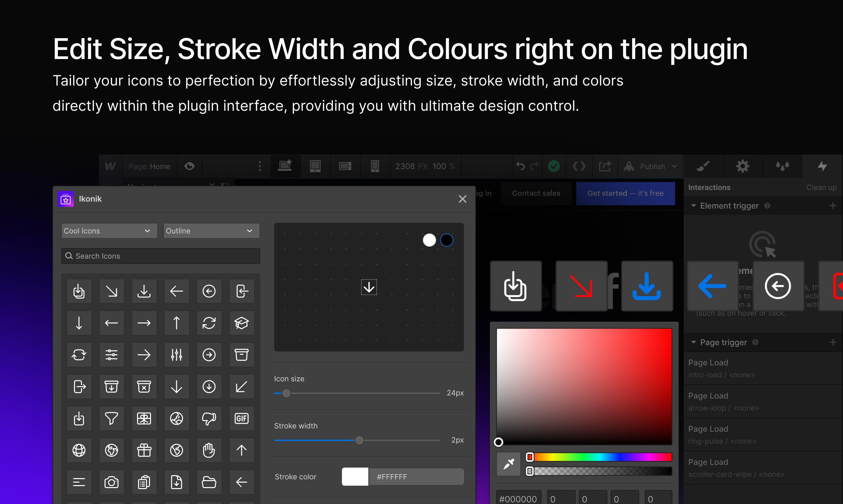Select Page Load ring-pulse interaction
Image resolution: width=843 pixels, height=504 pixels.
[x=763, y=435]
